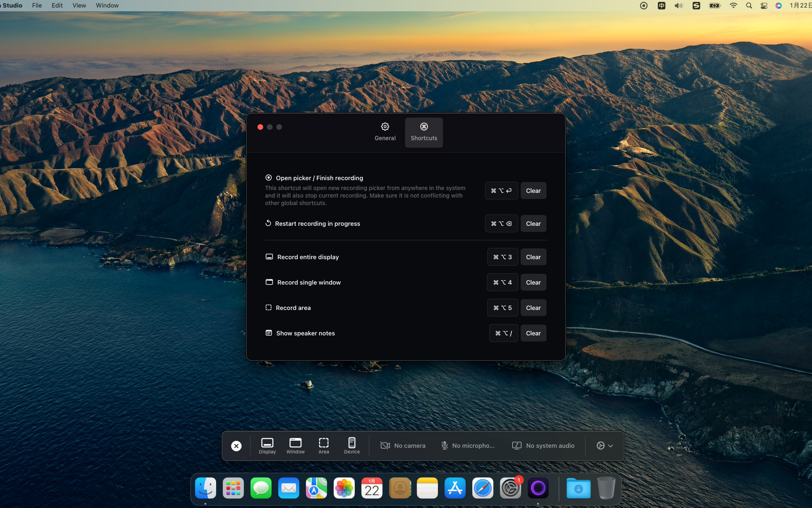812x508 pixels.
Task: Click the screen recording menu bar icon
Action: pyautogui.click(x=644, y=6)
